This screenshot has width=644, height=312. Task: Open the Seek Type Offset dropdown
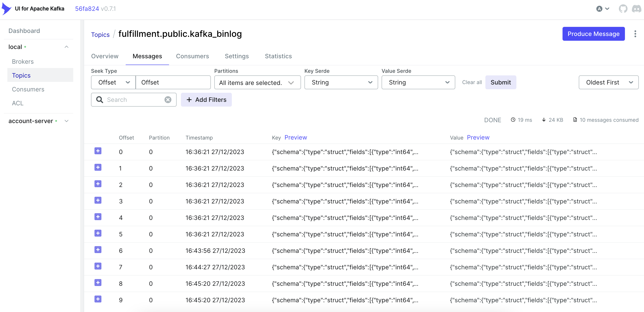pyautogui.click(x=113, y=83)
